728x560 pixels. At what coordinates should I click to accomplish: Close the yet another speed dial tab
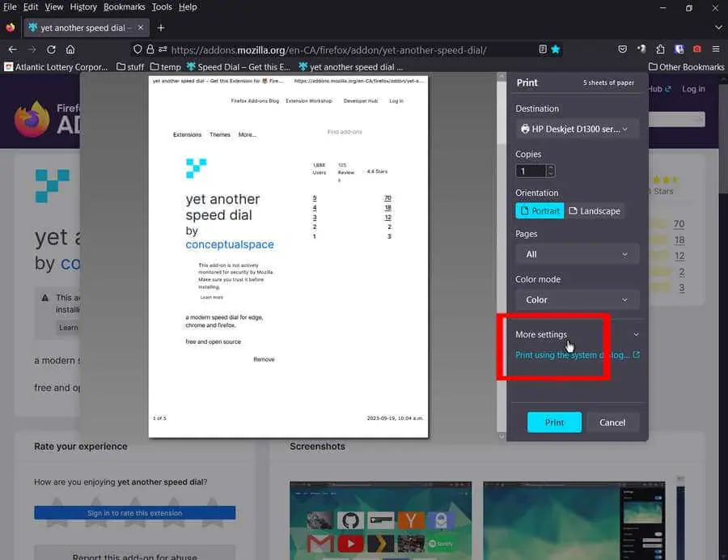[x=141, y=28]
